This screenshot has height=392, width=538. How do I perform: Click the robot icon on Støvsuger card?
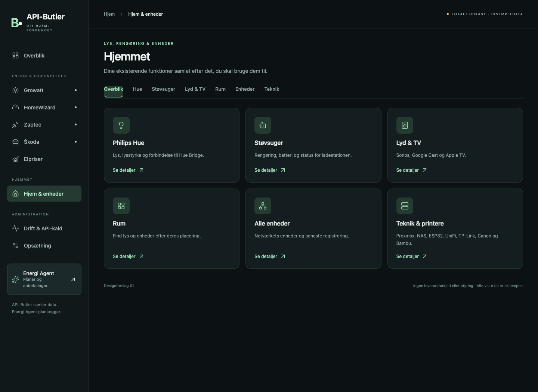point(263,125)
